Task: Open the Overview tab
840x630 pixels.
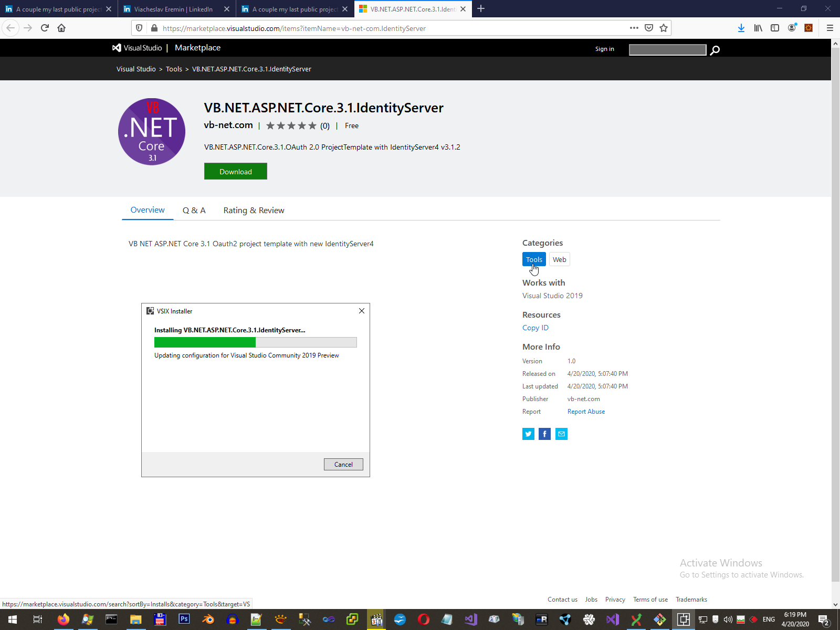Action: 148,210
